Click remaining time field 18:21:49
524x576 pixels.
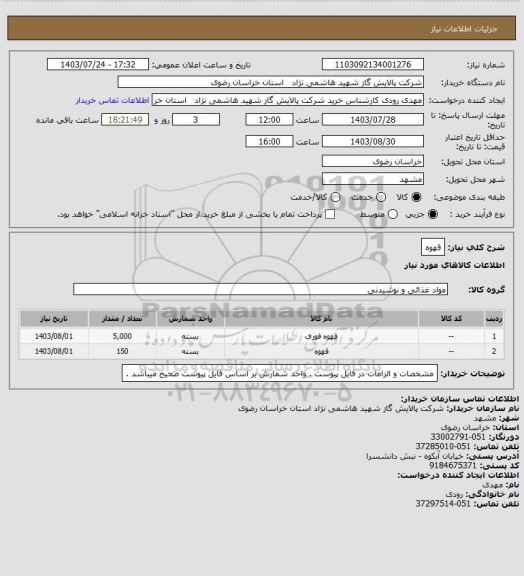[x=125, y=120]
